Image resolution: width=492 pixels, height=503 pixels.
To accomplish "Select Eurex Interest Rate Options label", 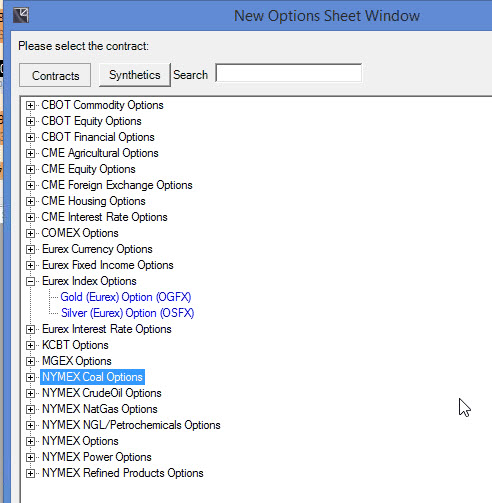I will click(x=107, y=329).
